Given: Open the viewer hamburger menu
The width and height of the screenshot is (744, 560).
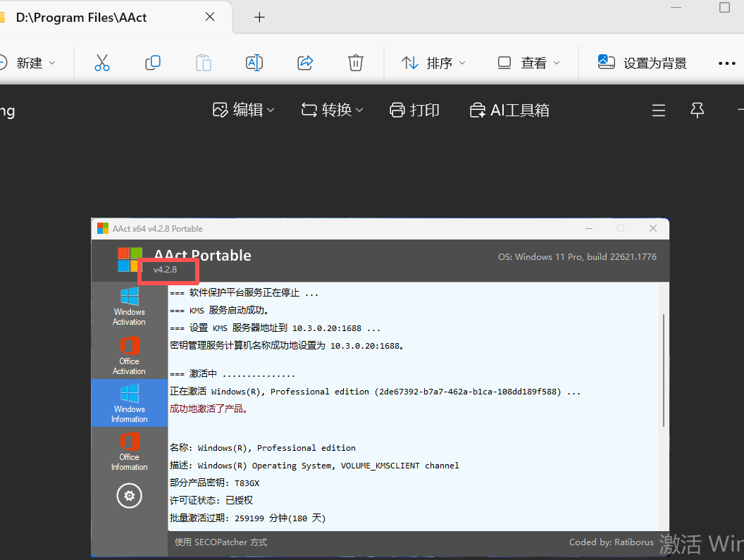Looking at the screenshot, I should click(659, 111).
